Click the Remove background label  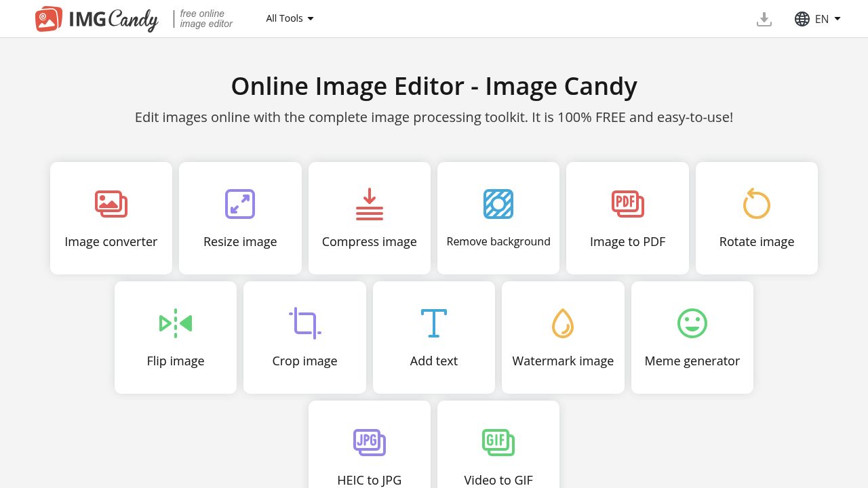tap(498, 241)
